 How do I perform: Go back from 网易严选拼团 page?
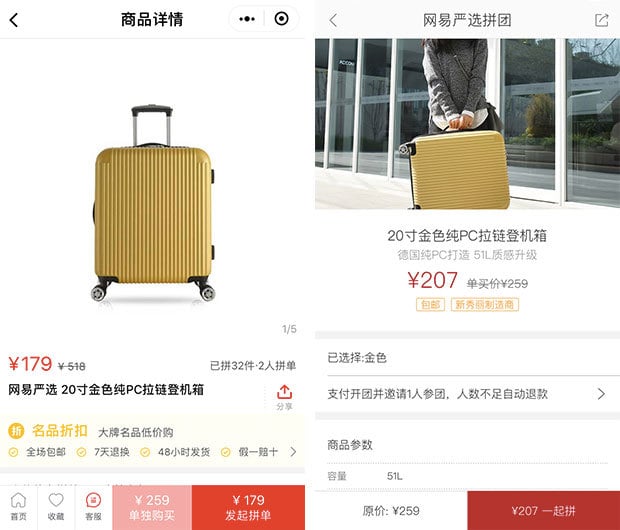(333, 20)
